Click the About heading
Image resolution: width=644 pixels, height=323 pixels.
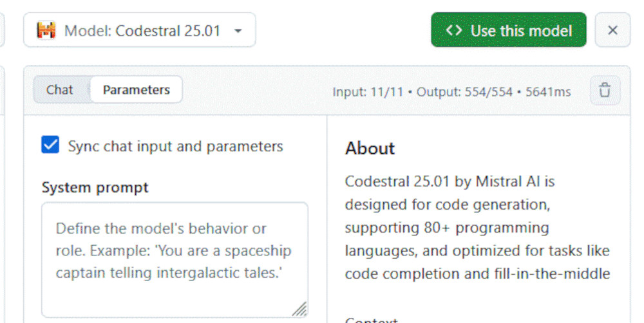[x=370, y=148]
